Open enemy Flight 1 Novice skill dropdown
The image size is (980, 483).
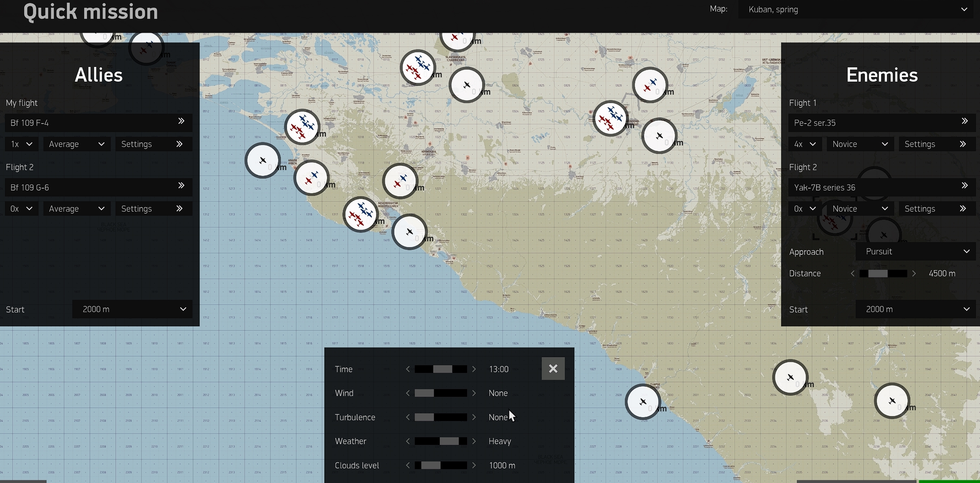click(860, 144)
